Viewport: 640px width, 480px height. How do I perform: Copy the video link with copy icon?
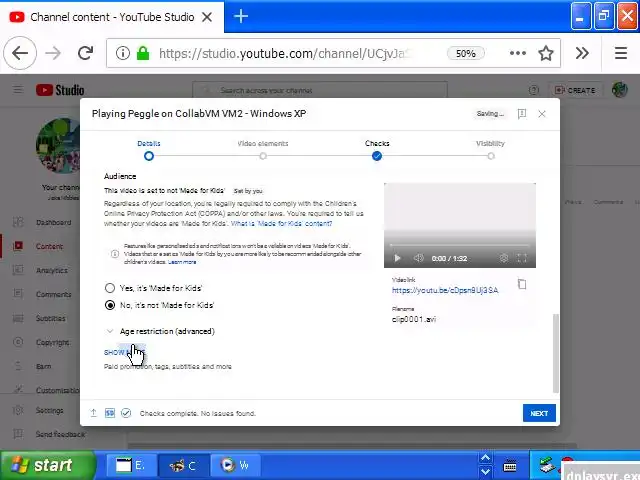click(x=522, y=284)
